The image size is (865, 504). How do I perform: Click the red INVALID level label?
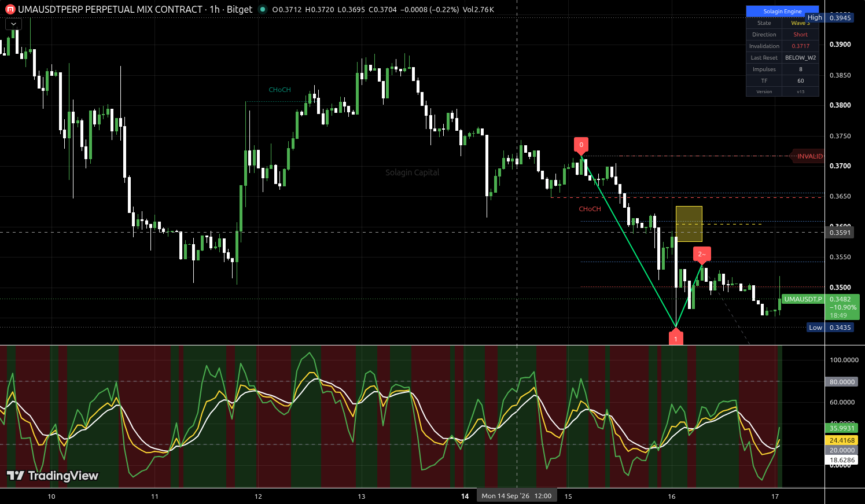coord(809,156)
